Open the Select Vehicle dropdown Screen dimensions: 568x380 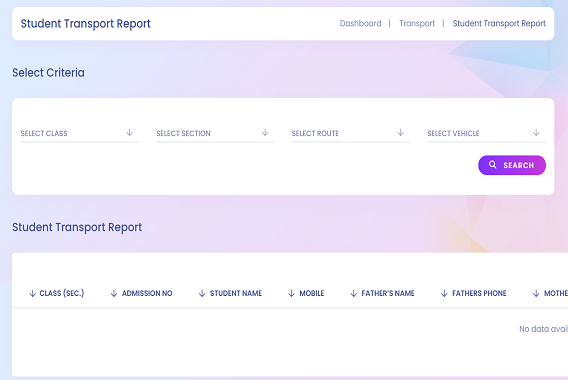(x=486, y=133)
